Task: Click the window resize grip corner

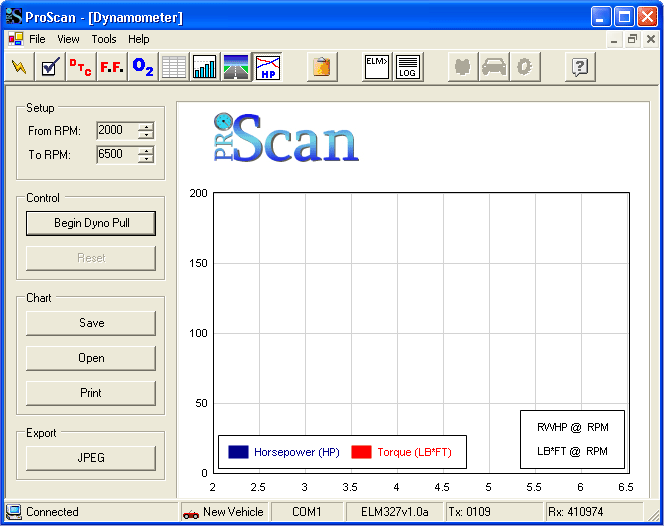Action: pyautogui.click(x=653, y=515)
